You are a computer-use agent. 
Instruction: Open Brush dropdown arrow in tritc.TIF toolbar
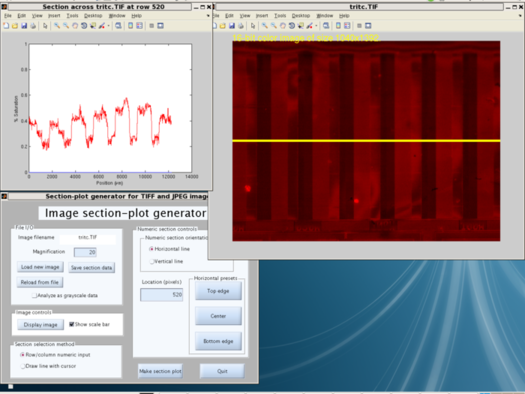[316, 26]
